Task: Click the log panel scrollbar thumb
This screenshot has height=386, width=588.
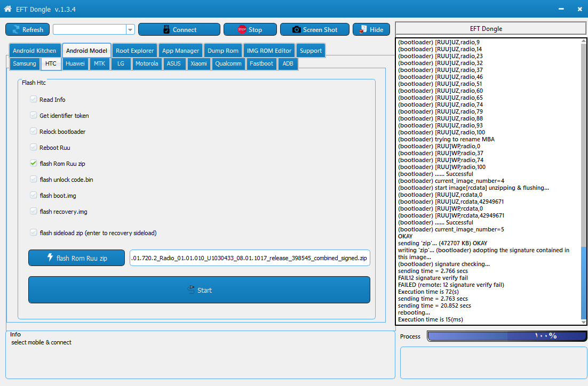Action: 583,283
